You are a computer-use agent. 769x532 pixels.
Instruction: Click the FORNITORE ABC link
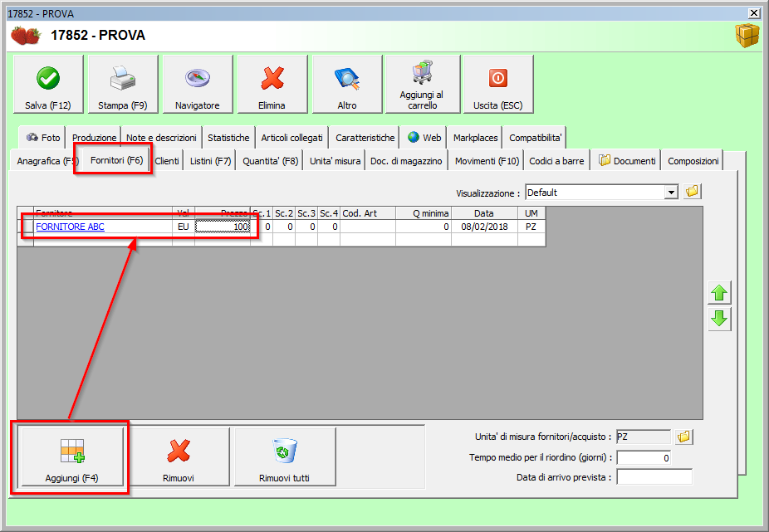70,227
